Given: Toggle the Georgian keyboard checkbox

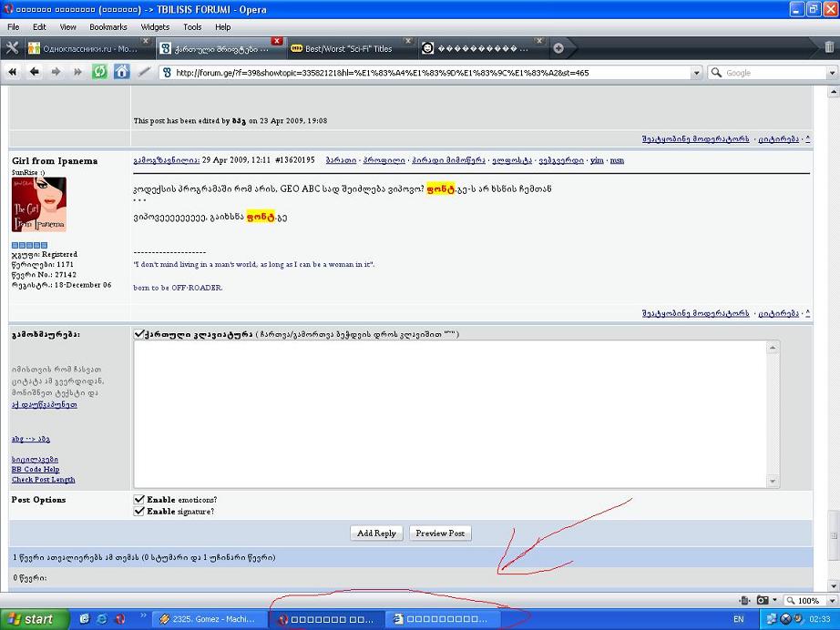Looking at the screenshot, I should 138,334.
